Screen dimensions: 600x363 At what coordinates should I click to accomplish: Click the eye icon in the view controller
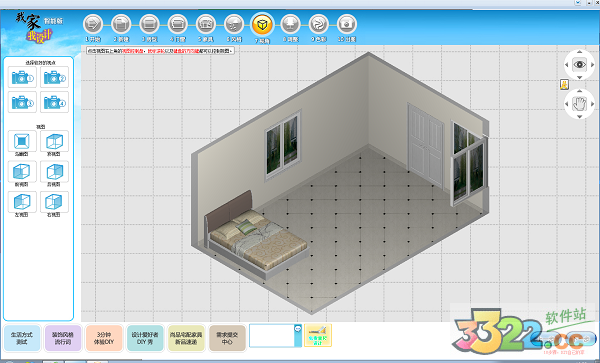click(579, 64)
